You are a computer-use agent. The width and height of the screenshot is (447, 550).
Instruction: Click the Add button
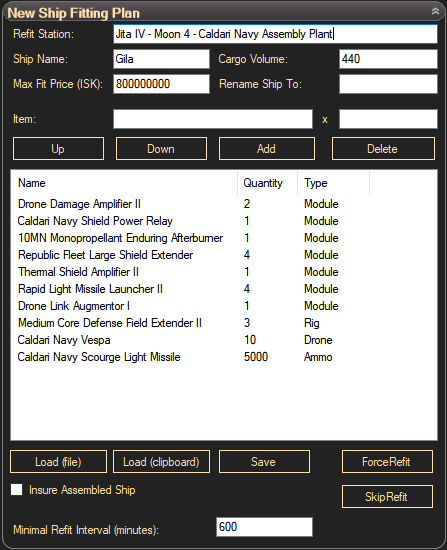(267, 149)
